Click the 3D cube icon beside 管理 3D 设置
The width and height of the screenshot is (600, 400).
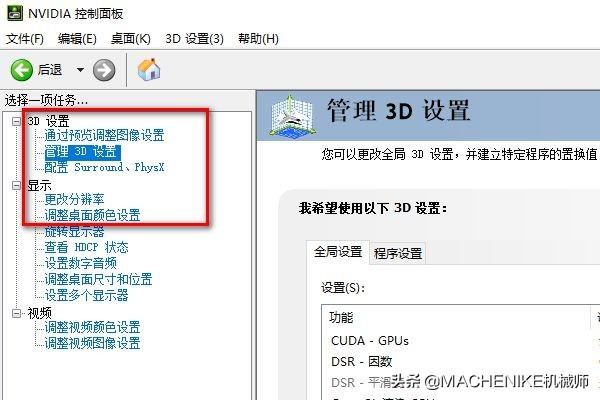coord(292,115)
